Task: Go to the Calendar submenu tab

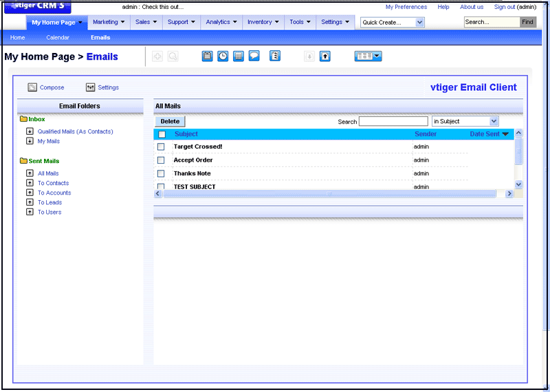Action: pos(58,38)
